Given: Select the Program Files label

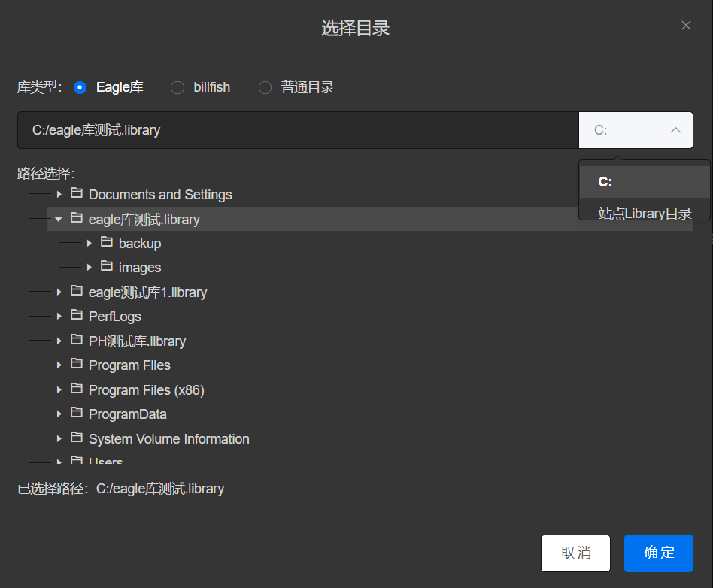Looking at the screenshot, I should [129, 365].
